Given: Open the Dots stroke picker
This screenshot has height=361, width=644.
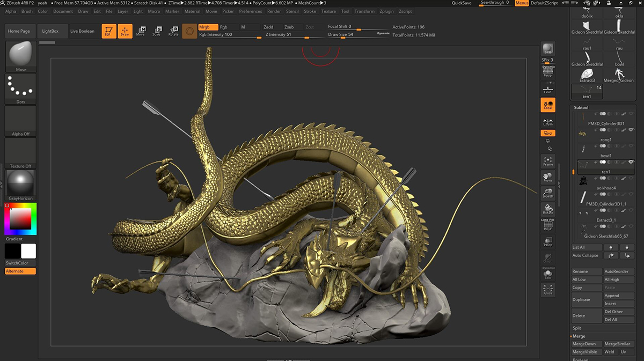Looking at the screenshot, I should pos(21,89).
